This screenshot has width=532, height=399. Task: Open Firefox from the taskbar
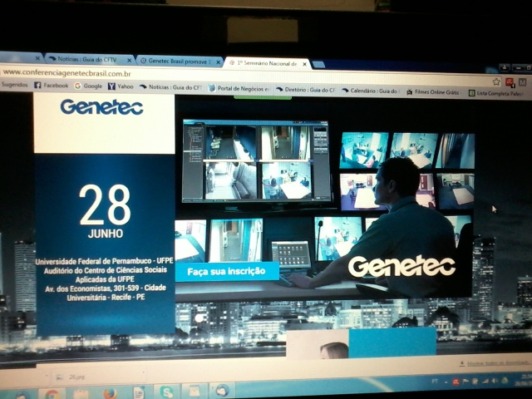(109, 393)
